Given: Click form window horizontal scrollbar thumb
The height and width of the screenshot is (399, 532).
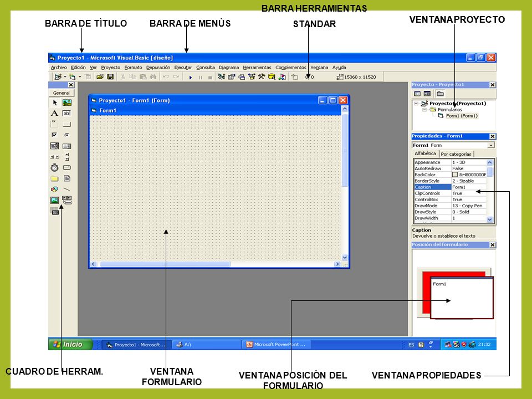Looking at the screenshot, I should point(165,264).
